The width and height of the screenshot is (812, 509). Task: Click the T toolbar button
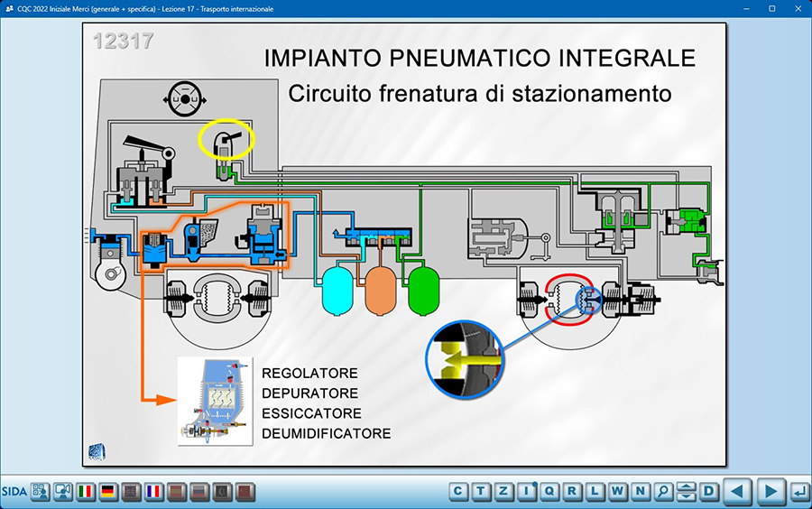pyautogui.click(x=482, y=492)
